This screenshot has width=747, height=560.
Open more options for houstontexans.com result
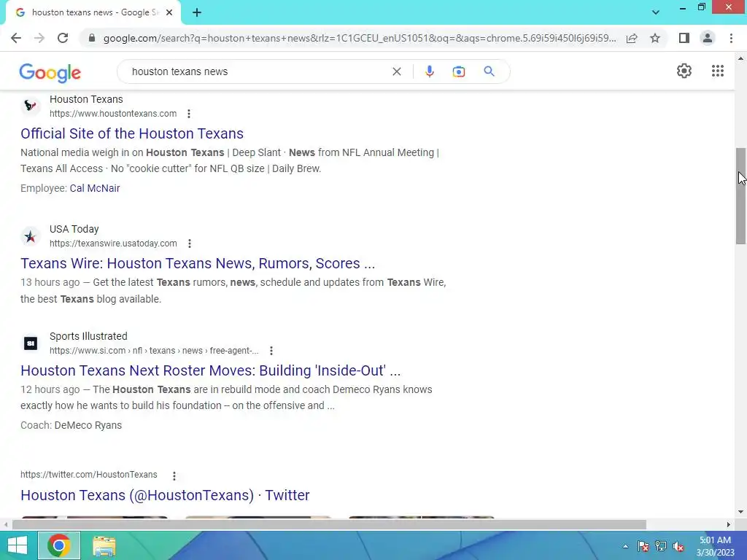189,114
